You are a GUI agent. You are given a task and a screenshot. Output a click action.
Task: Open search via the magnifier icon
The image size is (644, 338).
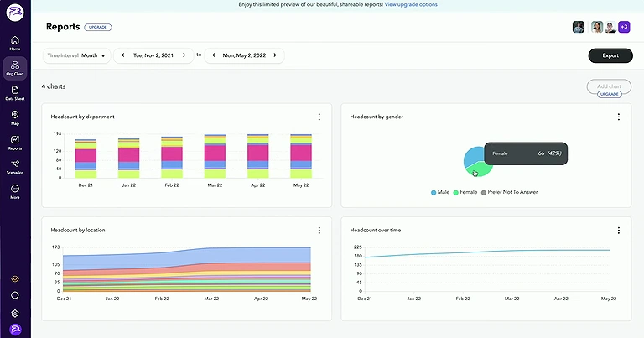tap(15, 296)
